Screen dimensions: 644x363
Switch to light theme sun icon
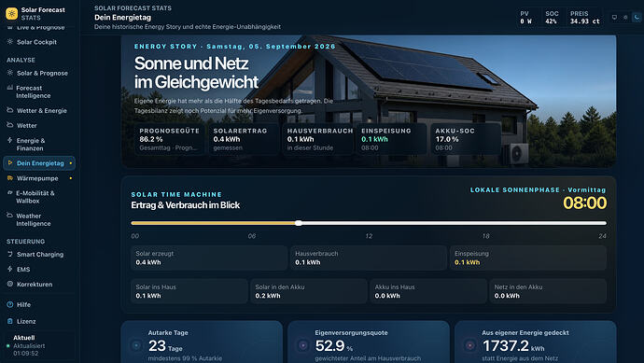click(x=625, y=17)
